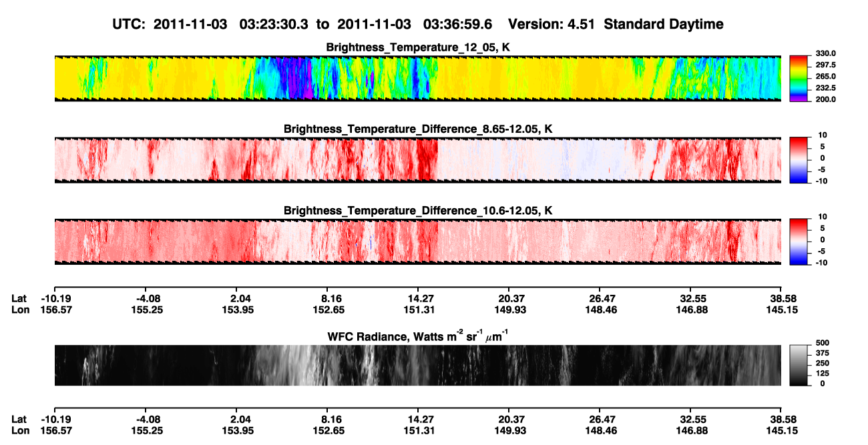The width and height of the screenshot is (868, 445).
Task: Click the 232.5 colorbar label
Action: coord(826,87)
